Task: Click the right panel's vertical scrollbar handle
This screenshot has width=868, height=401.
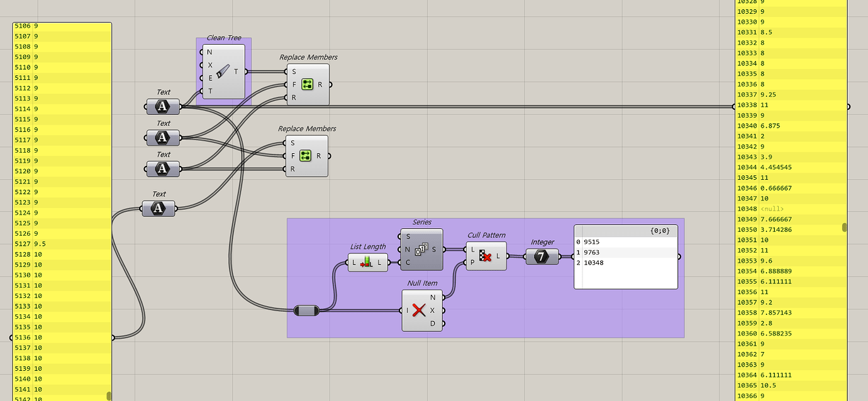Action: 845,227
